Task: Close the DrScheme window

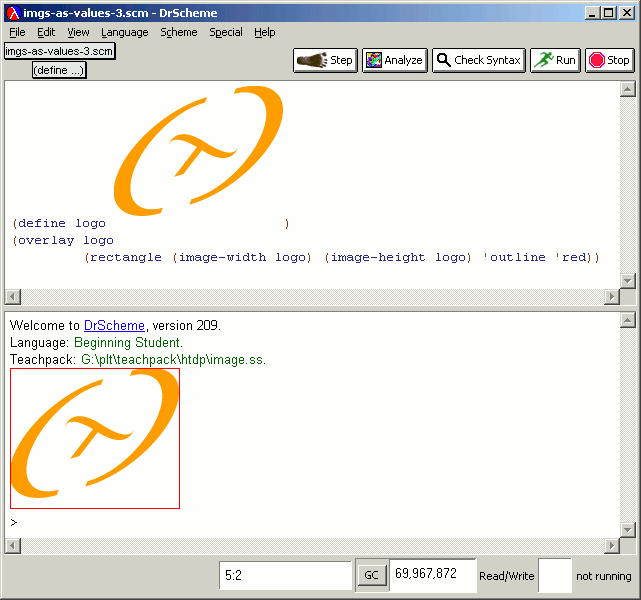Action: point(627,13)
